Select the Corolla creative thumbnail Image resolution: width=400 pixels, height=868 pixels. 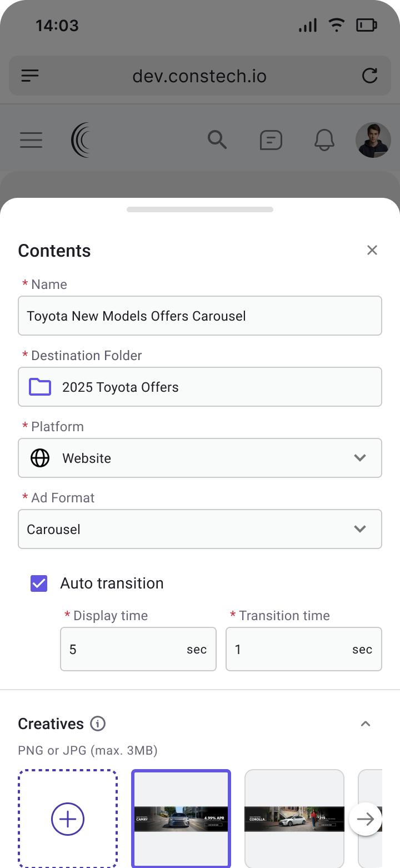[294, 819]
